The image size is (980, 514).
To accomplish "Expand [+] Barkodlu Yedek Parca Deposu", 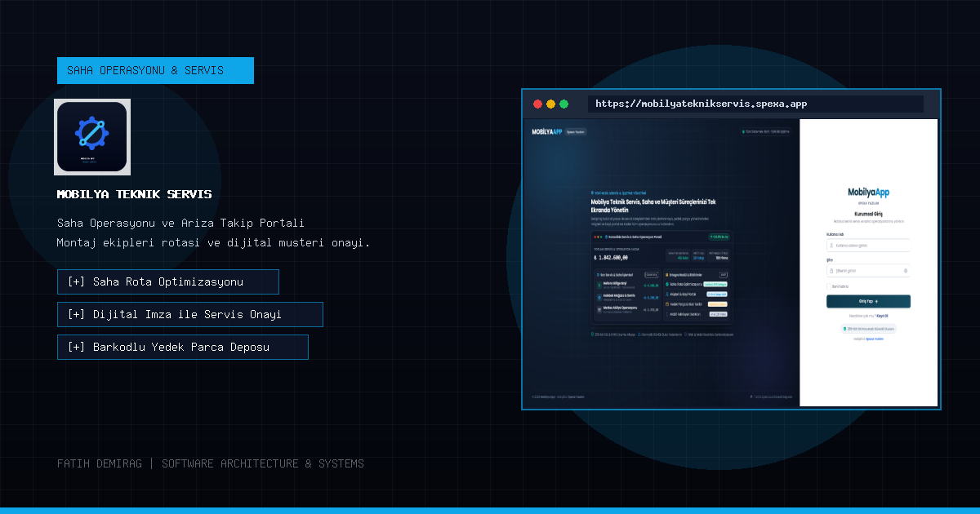I will (x=183, y=347).
